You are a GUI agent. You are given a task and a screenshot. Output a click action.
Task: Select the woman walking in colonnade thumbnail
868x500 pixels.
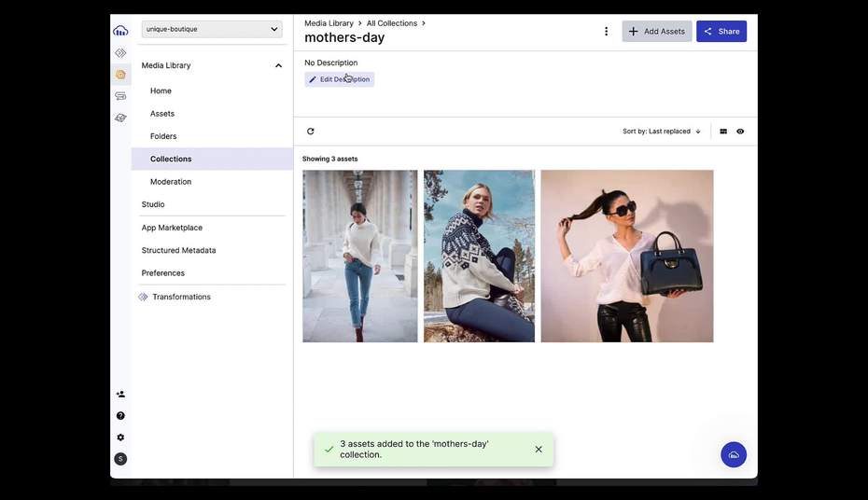click(360, 257)
